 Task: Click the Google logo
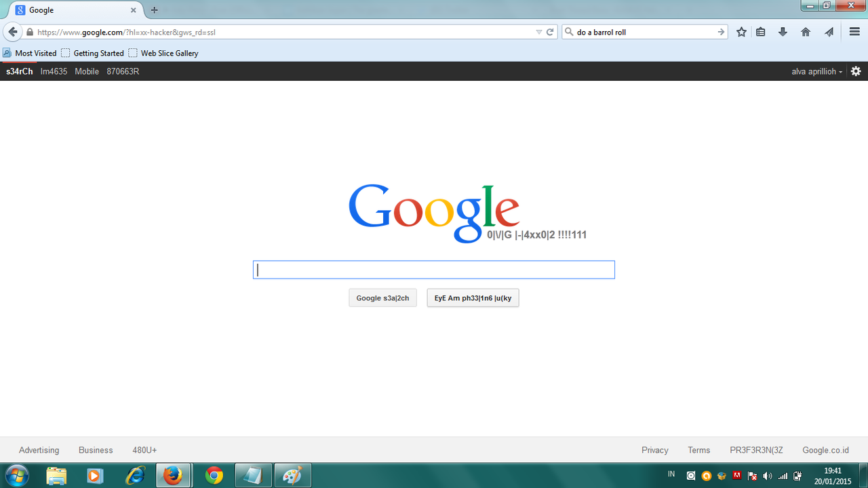tap(434, 213)
